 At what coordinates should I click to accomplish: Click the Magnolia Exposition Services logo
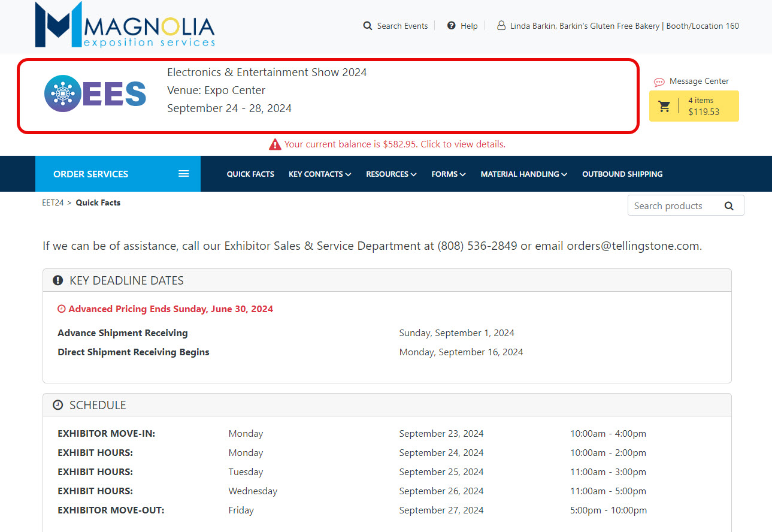125,25
